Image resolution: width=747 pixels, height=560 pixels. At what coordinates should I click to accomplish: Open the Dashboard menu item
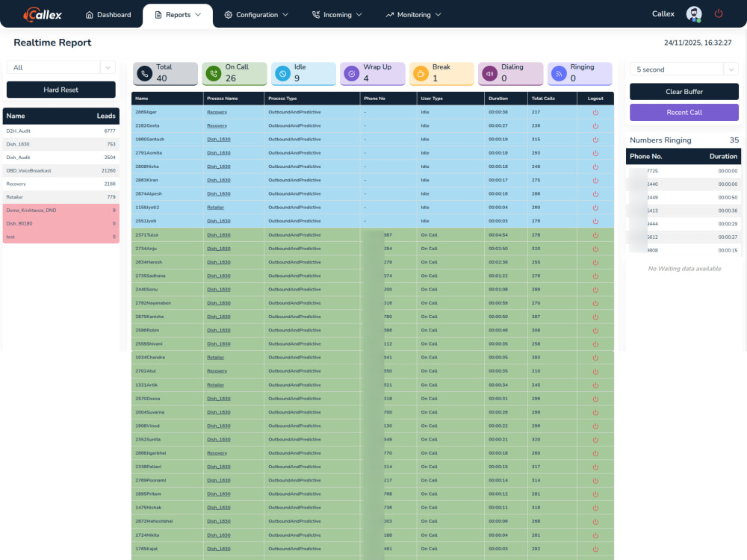click(108, 15)
